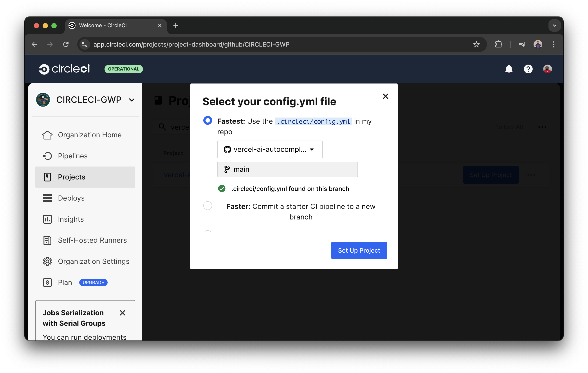Screen dimensions: 588x373
Task: Click the Set Up Project button
Action: [359, 250]
